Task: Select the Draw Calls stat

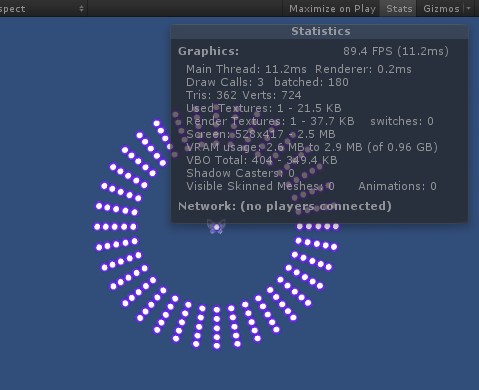Action: [x=225, y=82]
